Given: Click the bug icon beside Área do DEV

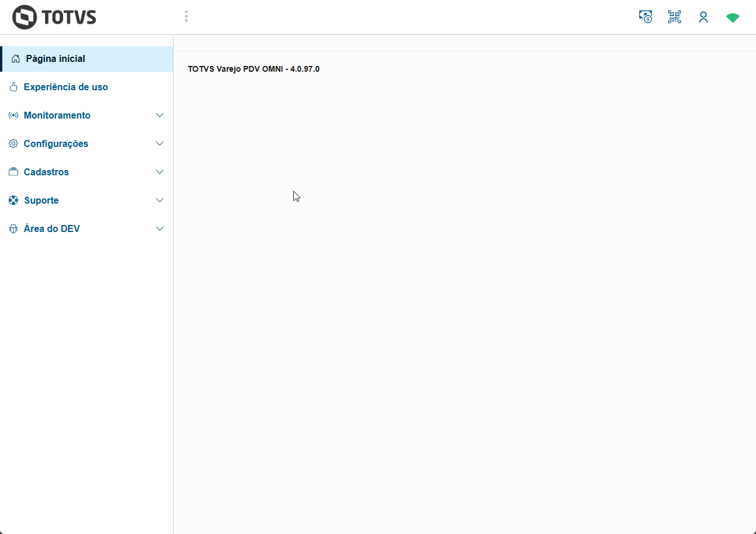Looking at the screenshot, I should pyautogui.click(x=14, y=229).
